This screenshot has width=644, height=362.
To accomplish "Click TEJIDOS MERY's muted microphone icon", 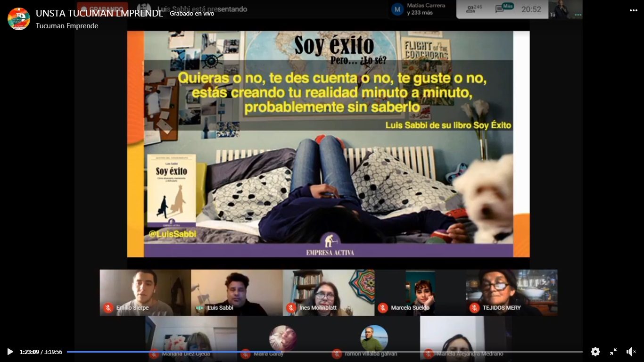I will [474, 308].
